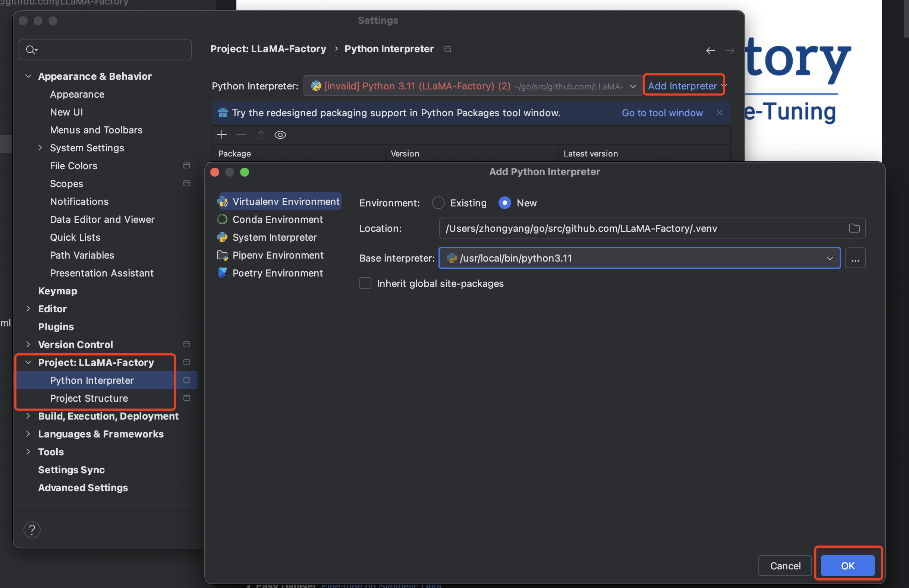Click the Location path input field

(x=611, y=228)
